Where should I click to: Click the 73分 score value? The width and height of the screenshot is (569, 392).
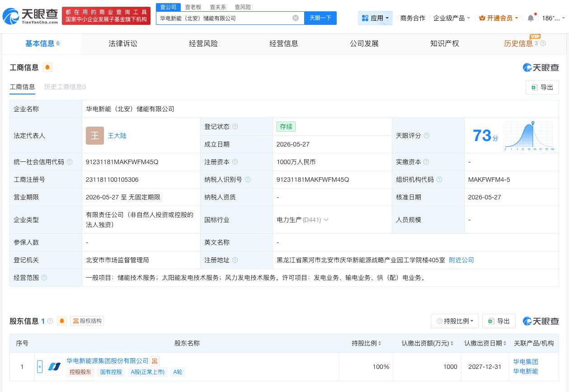[485, 136]
